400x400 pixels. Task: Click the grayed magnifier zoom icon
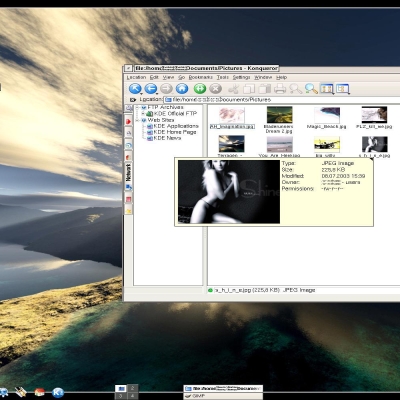pos(295,89)
